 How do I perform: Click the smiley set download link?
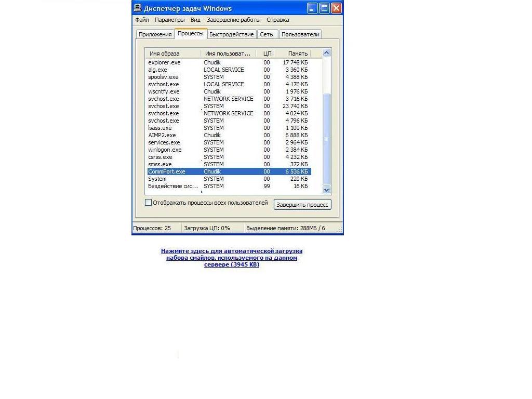pos(232,258)
